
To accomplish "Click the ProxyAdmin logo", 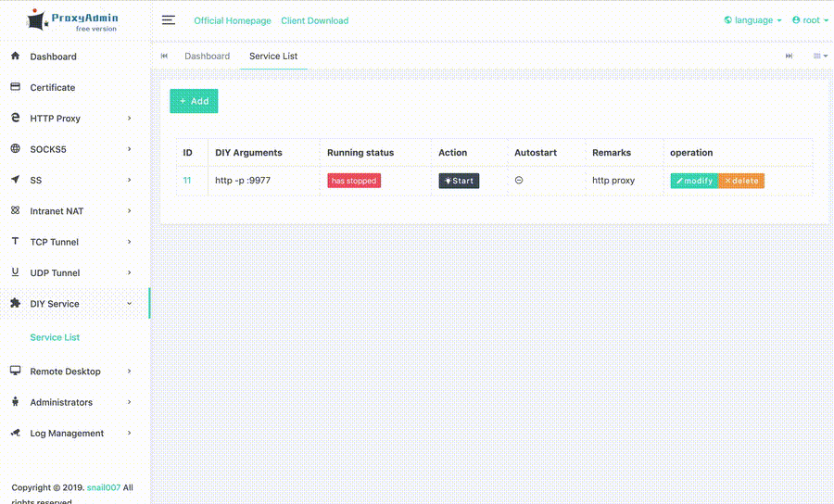I will click(x=72, y=20).
